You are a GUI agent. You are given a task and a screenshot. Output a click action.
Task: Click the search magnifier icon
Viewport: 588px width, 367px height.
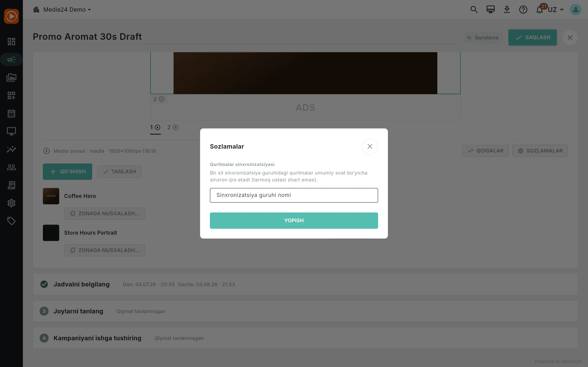(474, 10)
